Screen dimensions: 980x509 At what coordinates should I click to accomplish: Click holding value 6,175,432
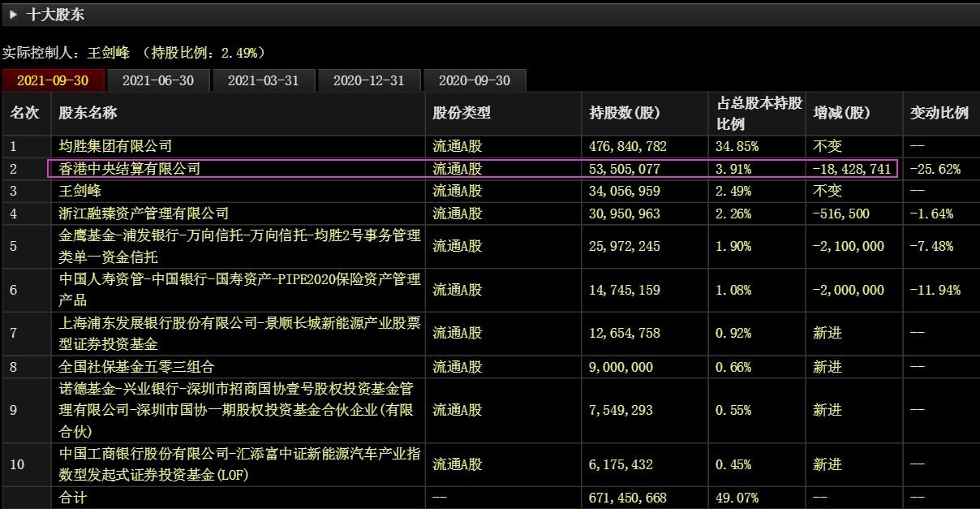click(621, 464)
